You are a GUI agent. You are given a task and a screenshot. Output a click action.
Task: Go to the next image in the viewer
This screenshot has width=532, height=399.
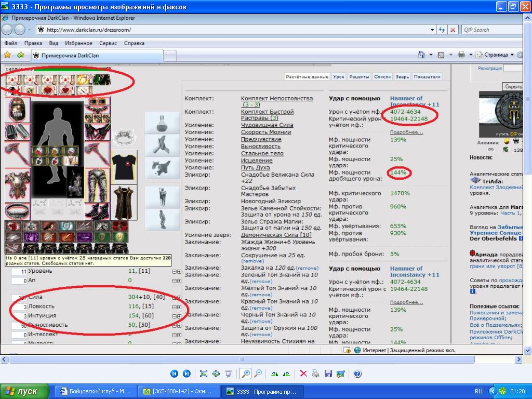click(187, 374)
